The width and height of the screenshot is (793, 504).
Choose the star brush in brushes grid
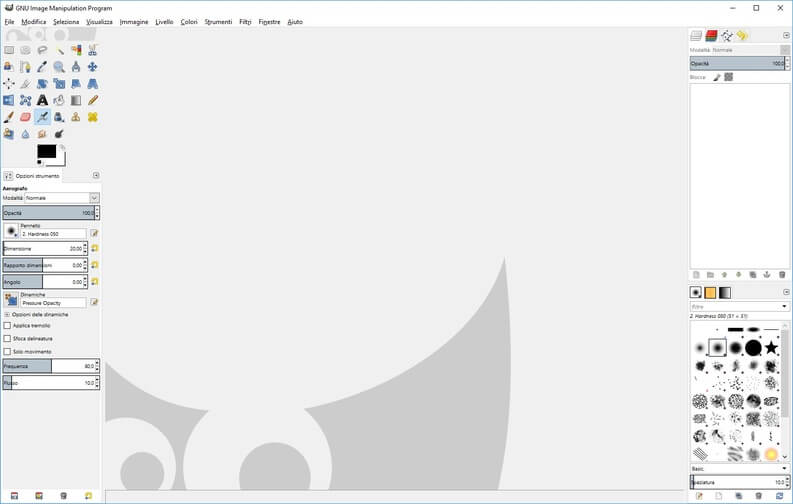771,347
